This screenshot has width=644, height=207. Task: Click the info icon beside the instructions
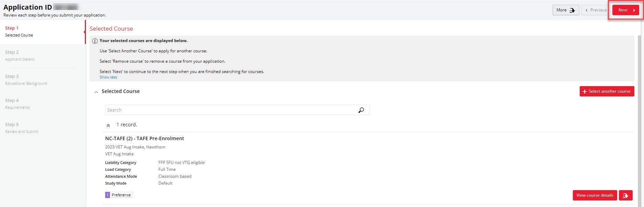pyautogui.click(x=95, y=41)
